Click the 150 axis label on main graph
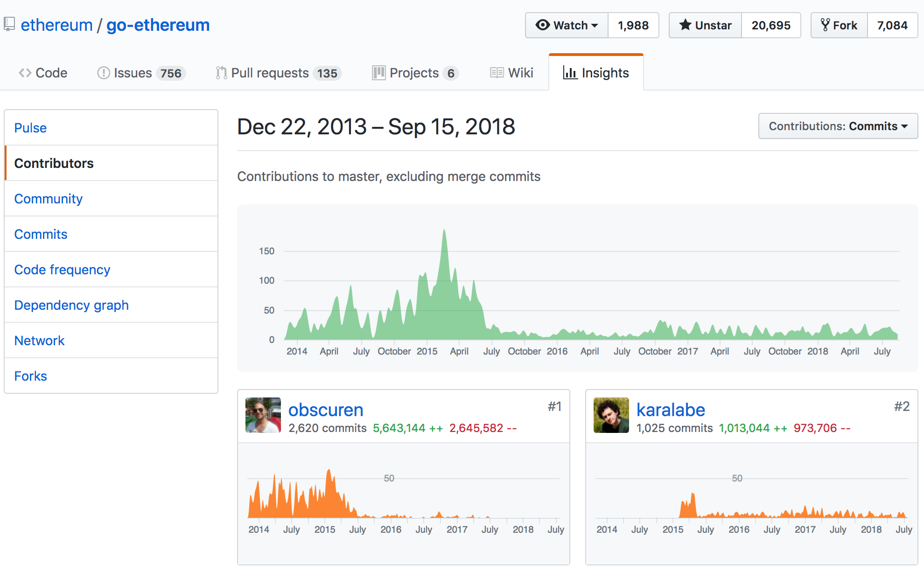The width and height of the screenshot is (924, 571). click(266, 251)
